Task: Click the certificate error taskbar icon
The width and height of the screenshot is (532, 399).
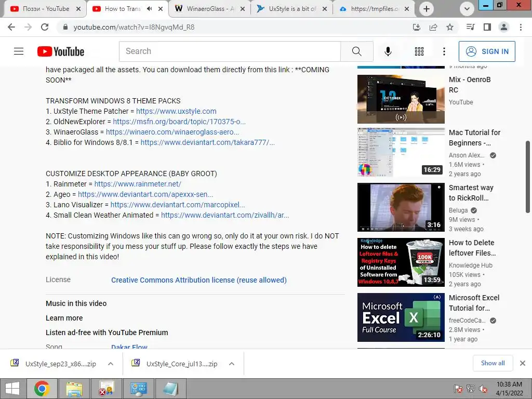Action: (x=106, y=389)
